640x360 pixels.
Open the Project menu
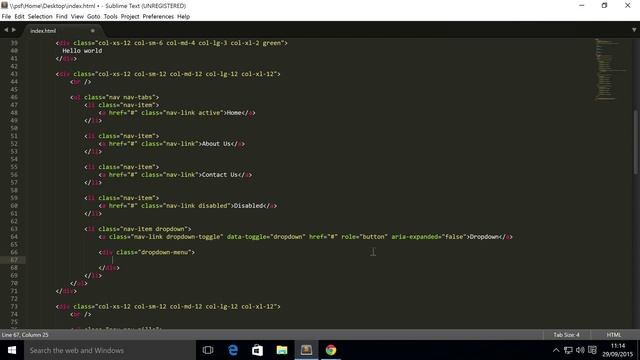(130, 17)
